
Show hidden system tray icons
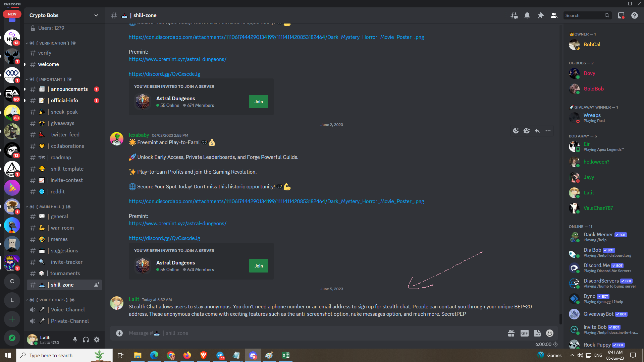572,355
